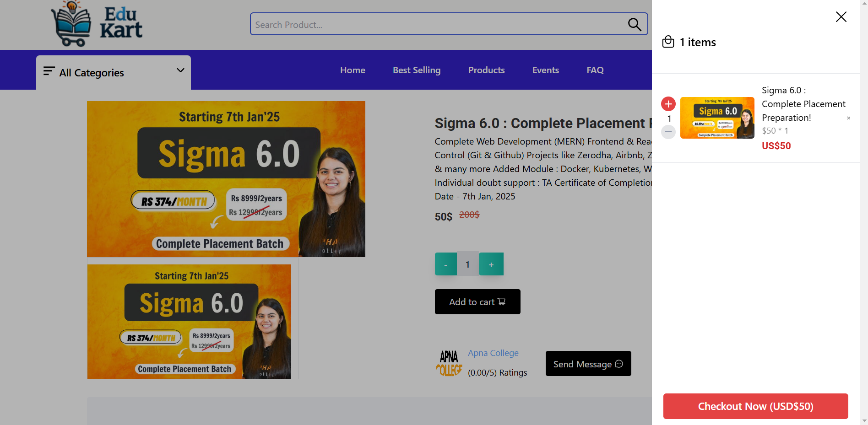Remove Sigma 6.0 item from cart
This screenshot has width=868, height=425.
pyautogui.click(x=848, y=118)
